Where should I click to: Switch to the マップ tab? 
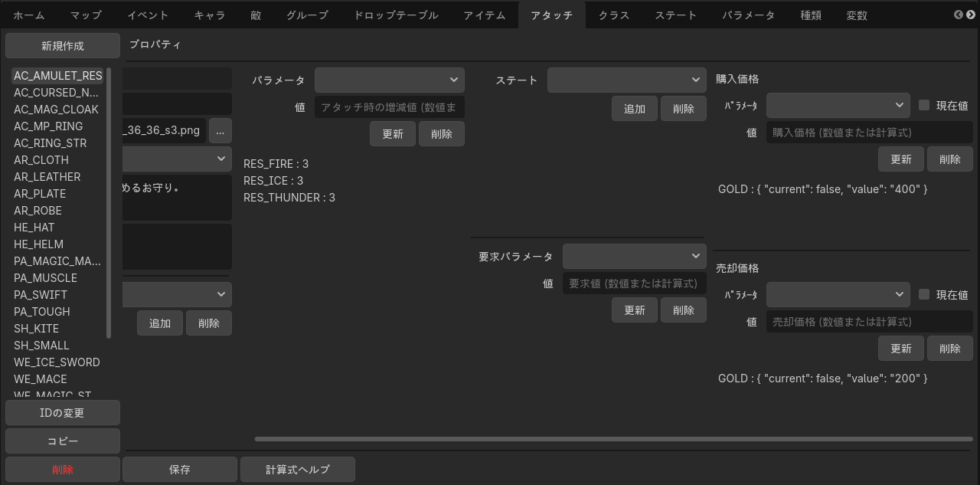click(x=86, y=15)
